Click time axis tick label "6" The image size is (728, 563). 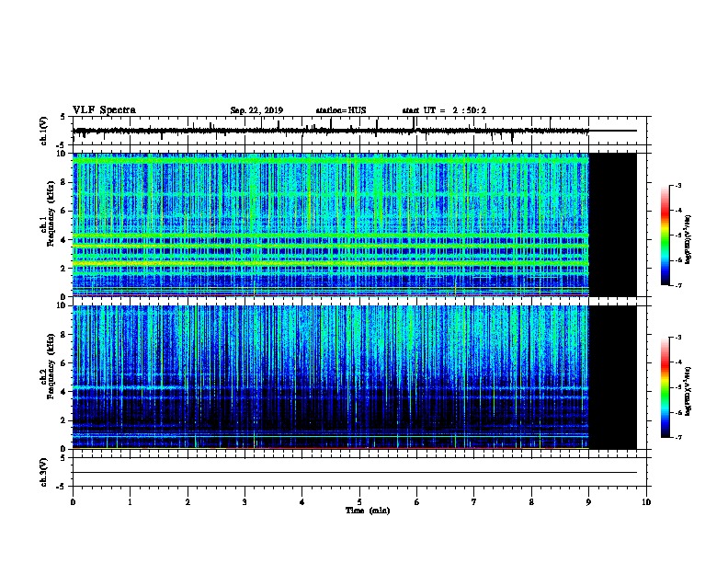tap(417, 502)
